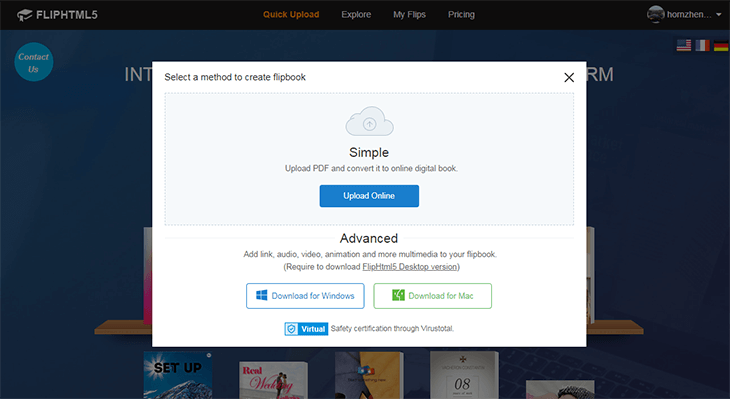Click the homzhen username text
The height and width of the screenshot is (399, 730).
(x=689, y=14)
